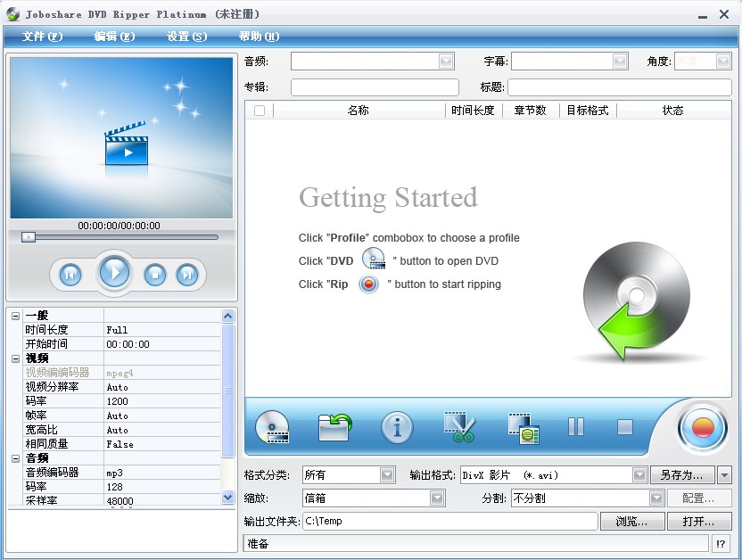Open the 音频 audio track dropdown
The image size is (742, 560).
(446, 61)
